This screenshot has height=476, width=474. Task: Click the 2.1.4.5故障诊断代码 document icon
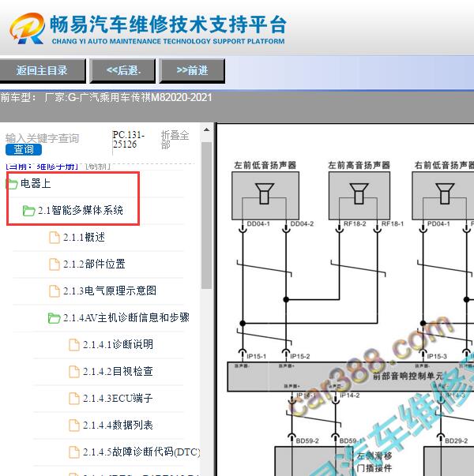pos(74,452)
